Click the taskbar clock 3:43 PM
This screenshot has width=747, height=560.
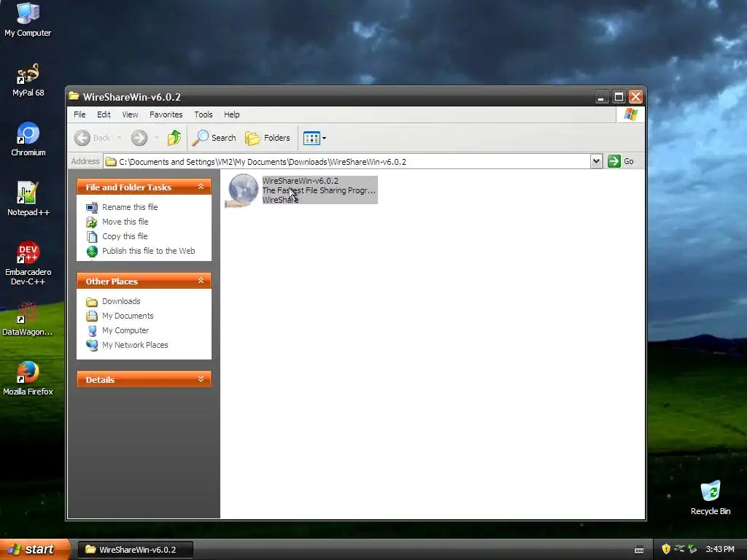click(x=720, y=549)
